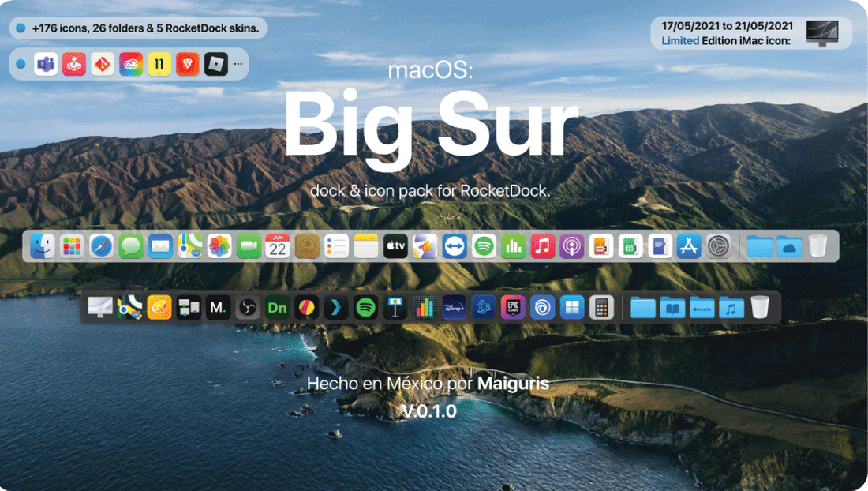The image size is (868, 491).
Task: Open Launchpad in the light dock
Action: (x=72, y=246)
